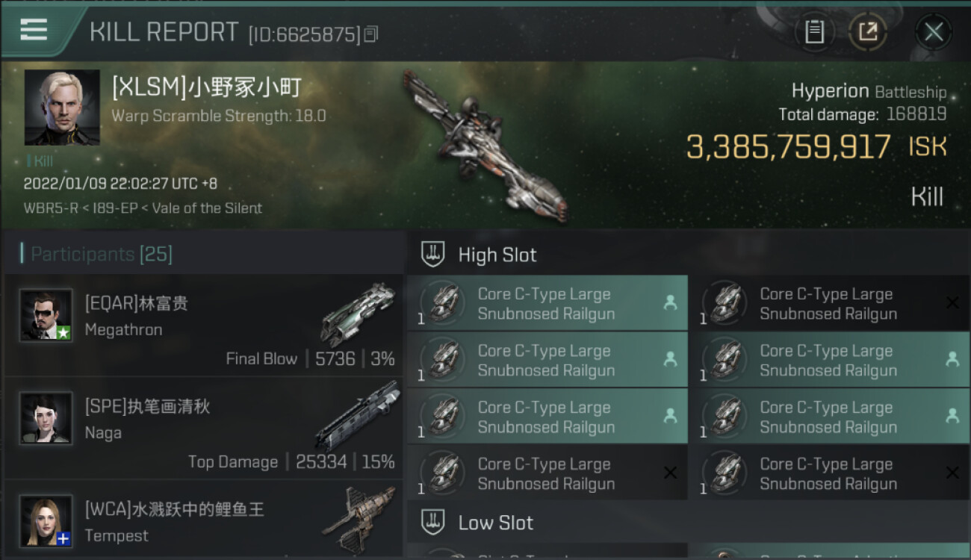This screenshot has height=560, width=971.
Task: Copy the kill report ID
Action: 371,34
